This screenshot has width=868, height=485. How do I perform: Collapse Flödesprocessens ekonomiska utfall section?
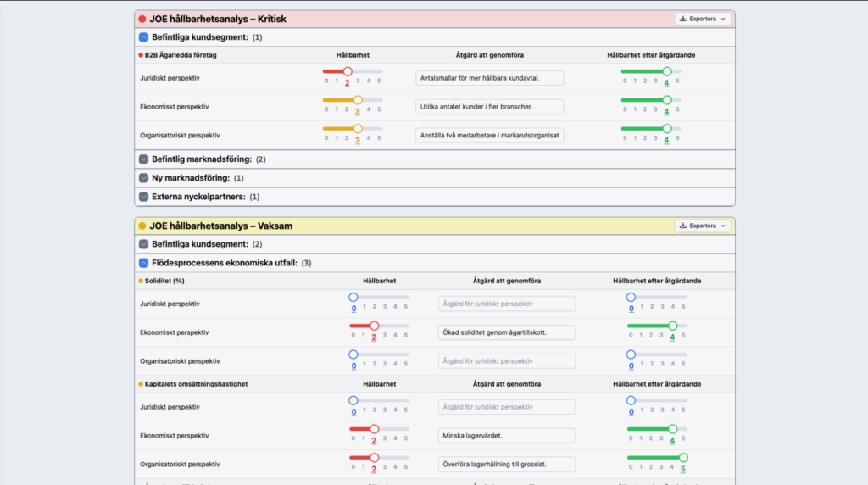pos(143,263)
